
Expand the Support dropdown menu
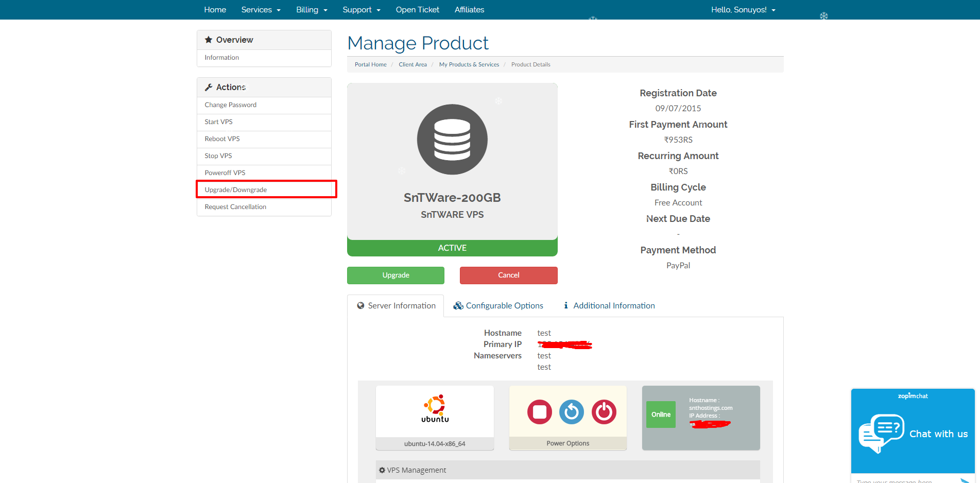coord(362,10)
